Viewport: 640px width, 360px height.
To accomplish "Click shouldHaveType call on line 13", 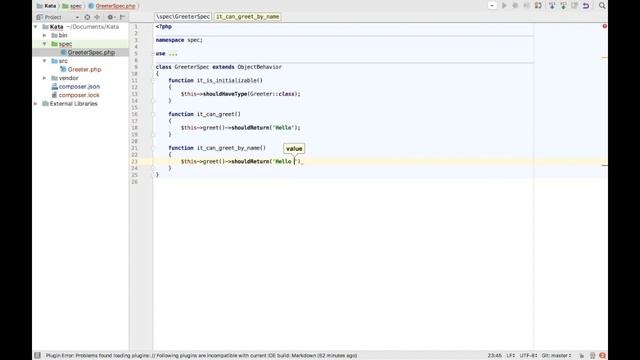I will (225, 94).
